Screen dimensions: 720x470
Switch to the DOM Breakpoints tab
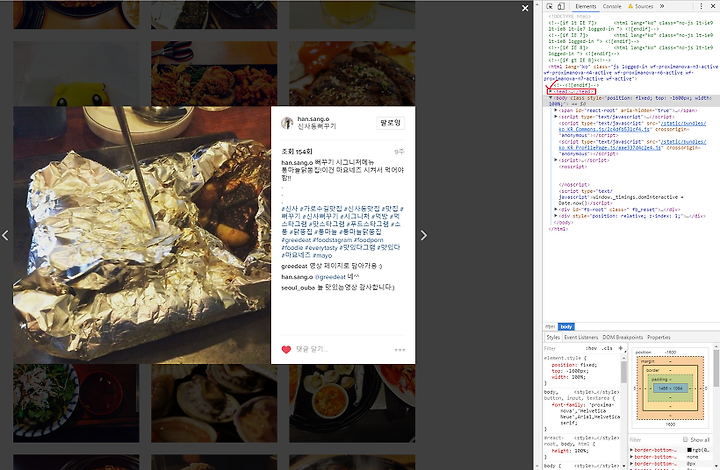[623, 337]
